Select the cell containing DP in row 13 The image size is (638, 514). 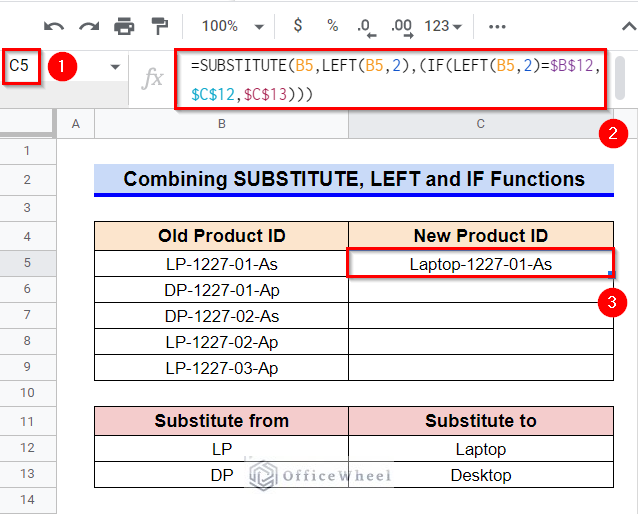click(x=221, y=475)
